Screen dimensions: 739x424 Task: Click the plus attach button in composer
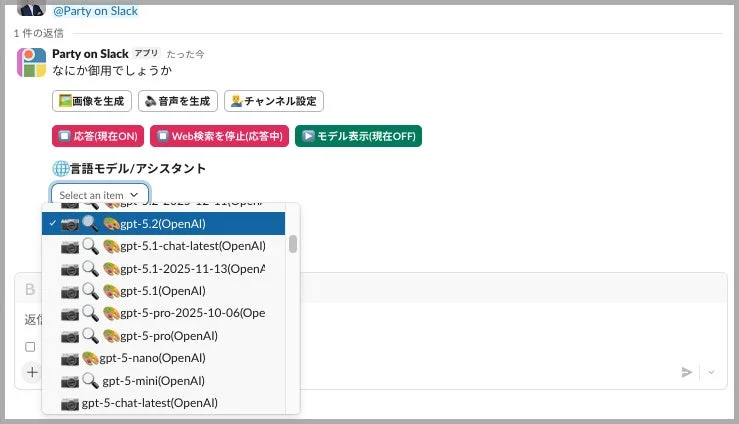click(32, 372)
